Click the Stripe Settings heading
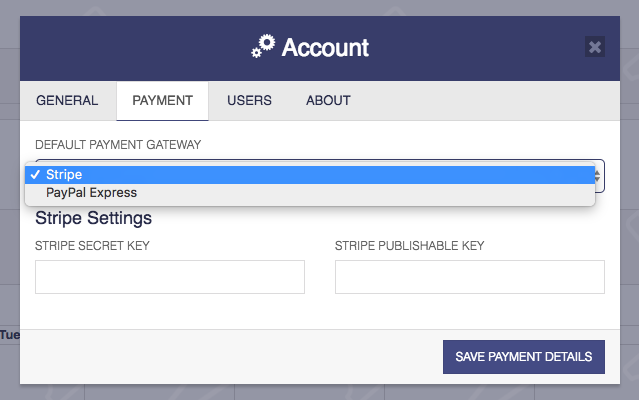The height and width of the screenshot is (400, 639). [93, 218]
